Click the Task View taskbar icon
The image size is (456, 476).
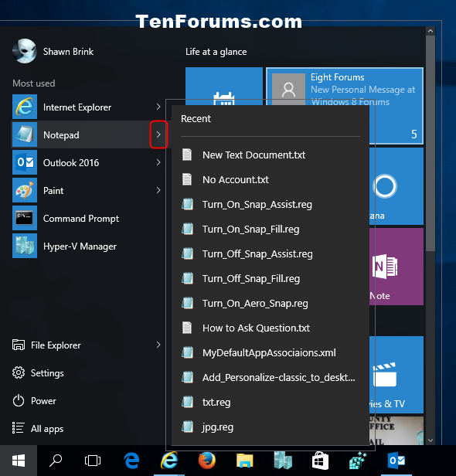[x=93, y=461]
